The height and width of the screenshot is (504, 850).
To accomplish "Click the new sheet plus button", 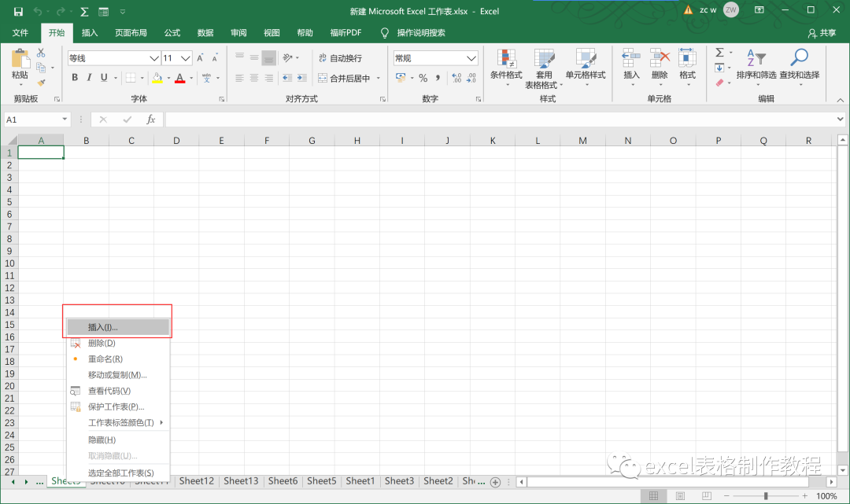I will [495, 482].
